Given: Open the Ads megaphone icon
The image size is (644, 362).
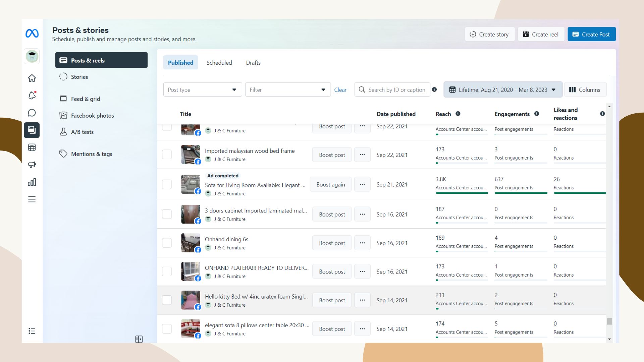Looking at the screenshot, I should [32, 165].
